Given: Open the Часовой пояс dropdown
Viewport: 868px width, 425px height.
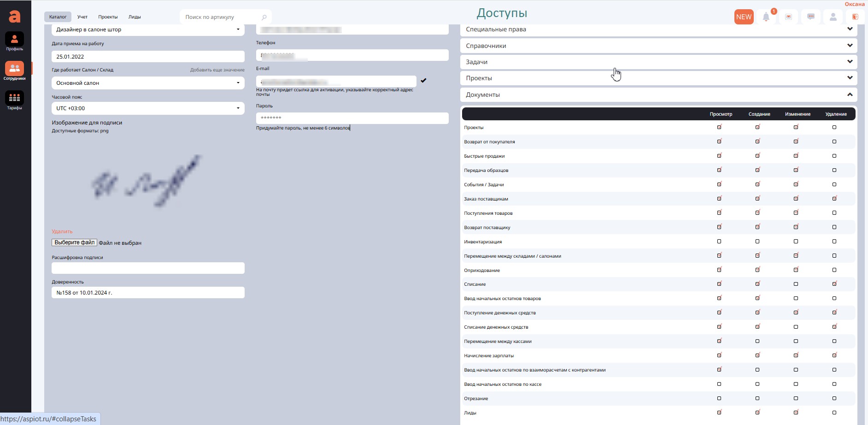Looking at the screenshot, I should coord(148,108).
